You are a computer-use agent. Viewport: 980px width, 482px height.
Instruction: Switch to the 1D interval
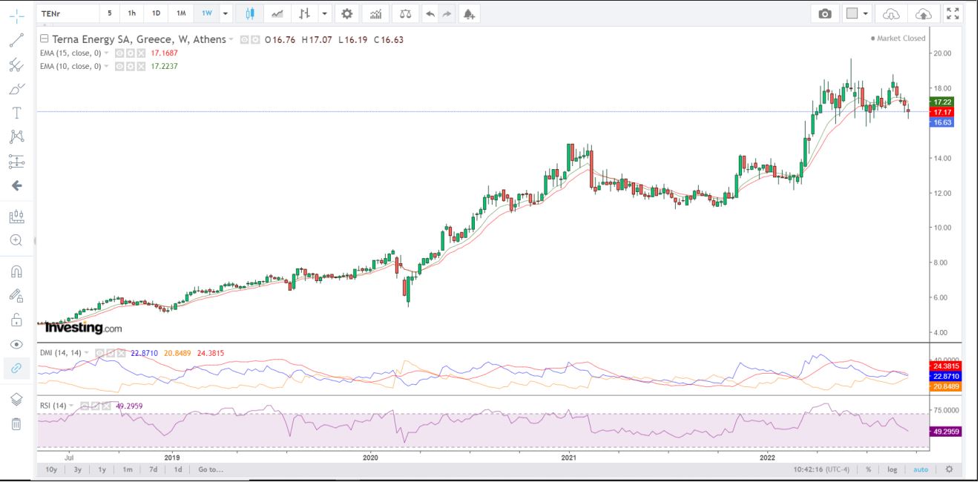[156, 13]
